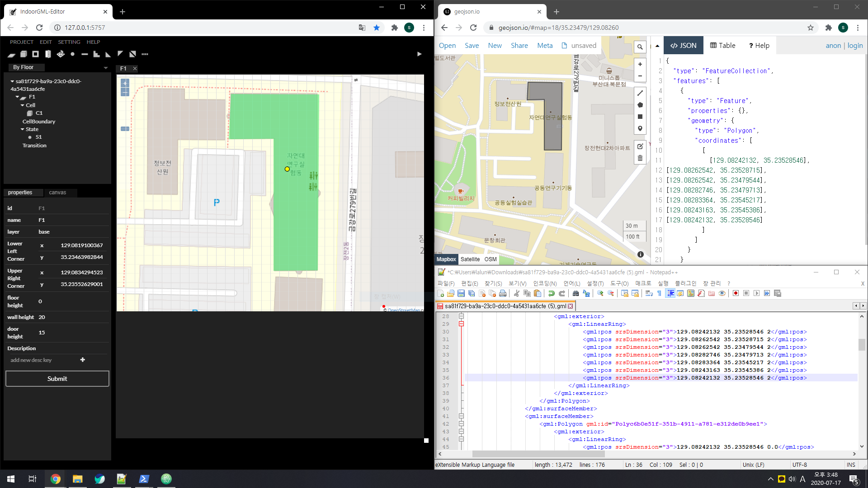This screenshot has height=488, width=868.
Task: Click the IndoorGML map zoom slider handle
Action: (125, 129)
